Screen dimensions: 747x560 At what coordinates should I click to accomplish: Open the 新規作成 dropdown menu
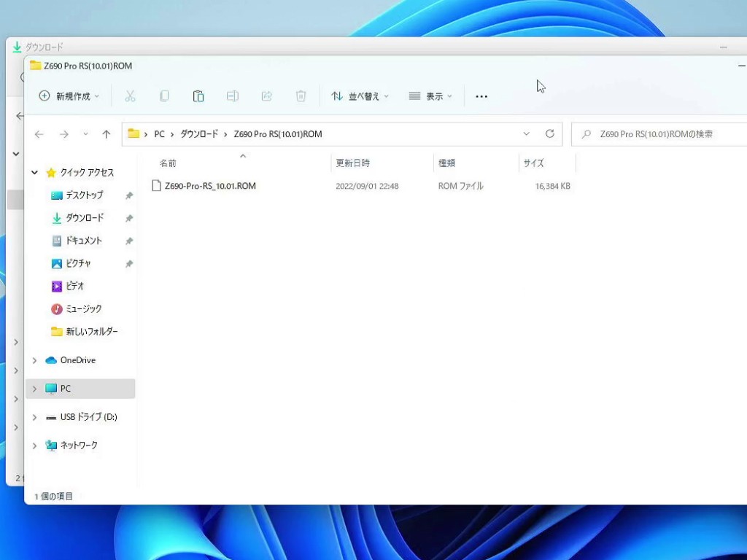tap(69, 96)
